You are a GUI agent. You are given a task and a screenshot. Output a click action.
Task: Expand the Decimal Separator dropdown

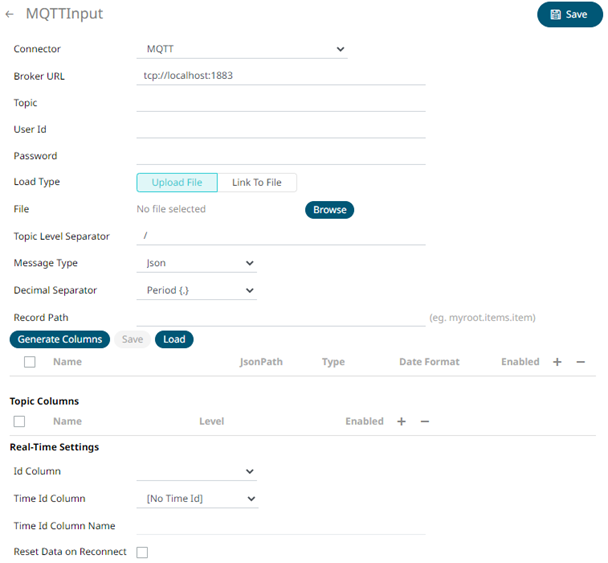tap(197, 290)
